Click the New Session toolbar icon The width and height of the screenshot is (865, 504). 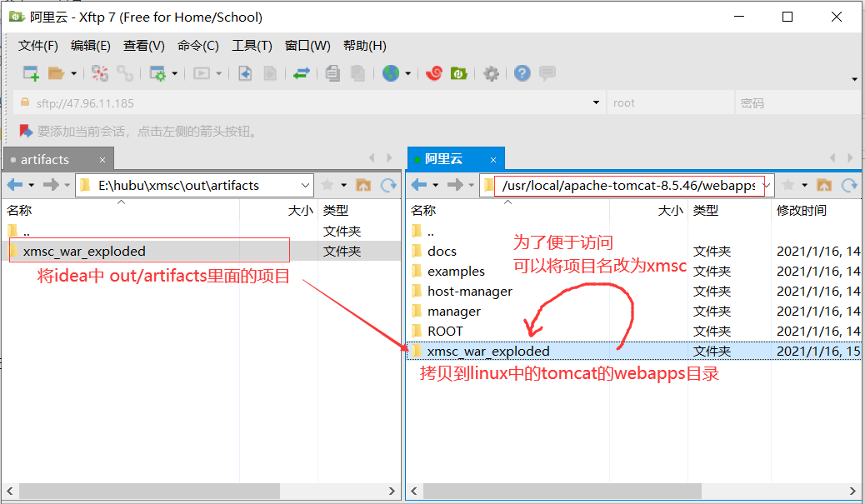(31, 73)
